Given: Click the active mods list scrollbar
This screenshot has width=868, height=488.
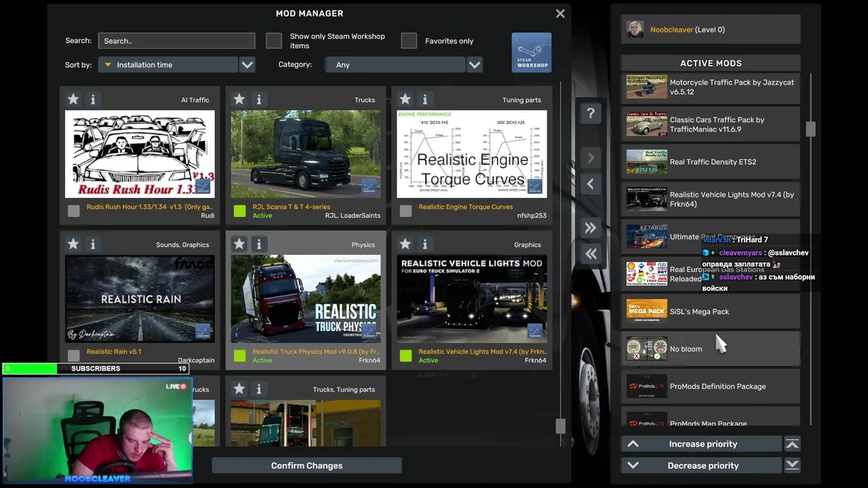Looking at the screenshot, I should click(x=810, y=129).
